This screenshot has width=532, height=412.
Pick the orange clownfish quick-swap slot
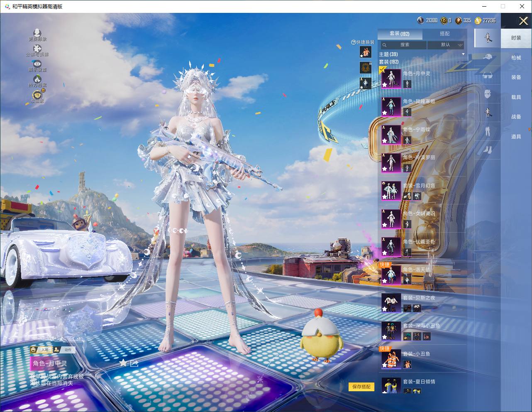tap(366, 52)
